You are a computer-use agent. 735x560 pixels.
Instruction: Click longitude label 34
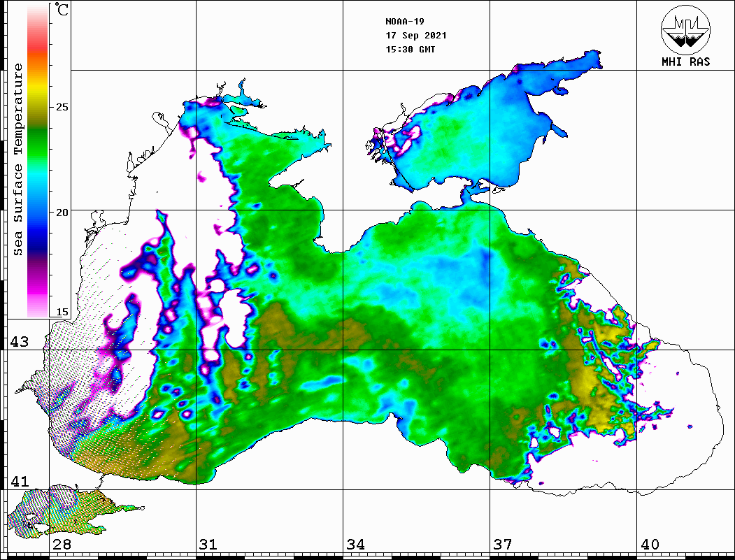point(356,544)
